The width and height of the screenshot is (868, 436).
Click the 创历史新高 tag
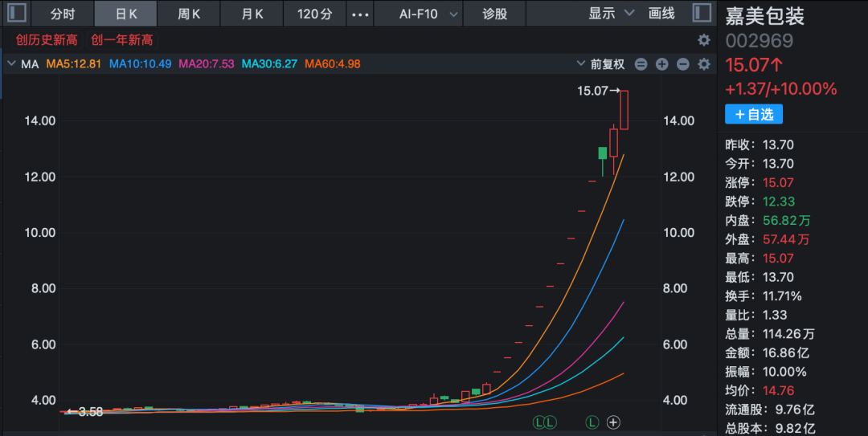(45, 40)
